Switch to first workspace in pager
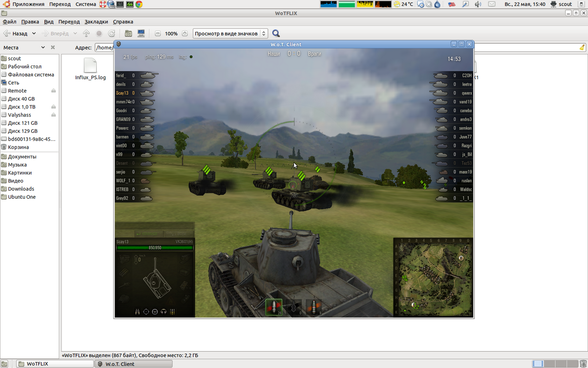 point(538,364)
